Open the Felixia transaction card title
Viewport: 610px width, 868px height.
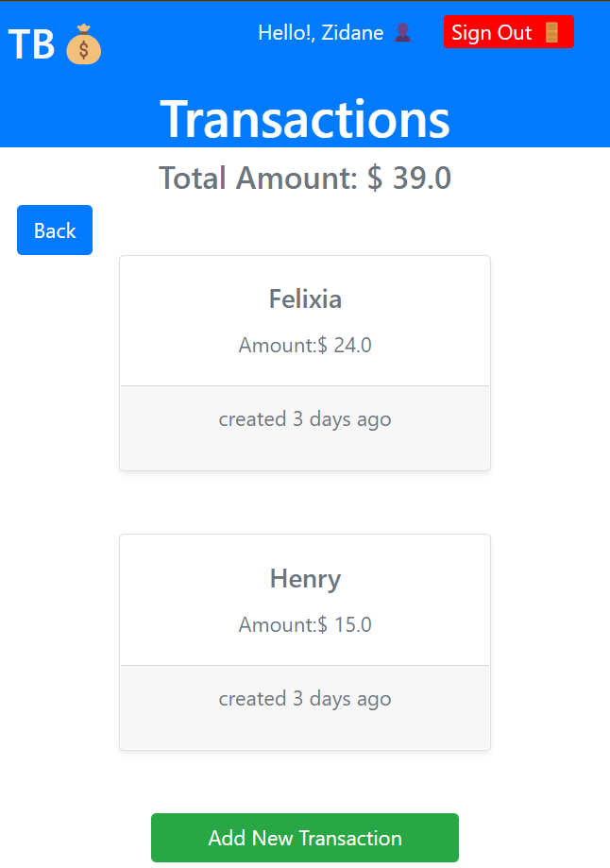(305, 299)
